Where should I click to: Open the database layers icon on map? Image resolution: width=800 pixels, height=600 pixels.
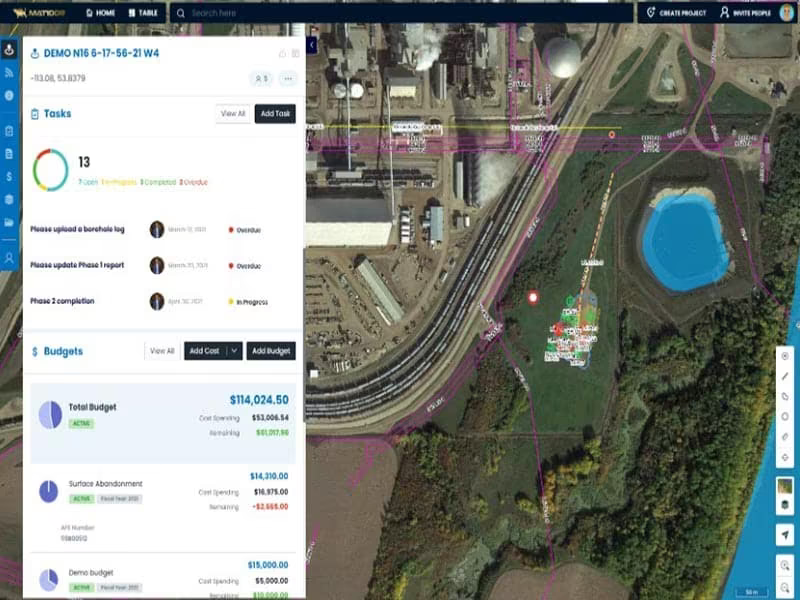tap(785, 505)
